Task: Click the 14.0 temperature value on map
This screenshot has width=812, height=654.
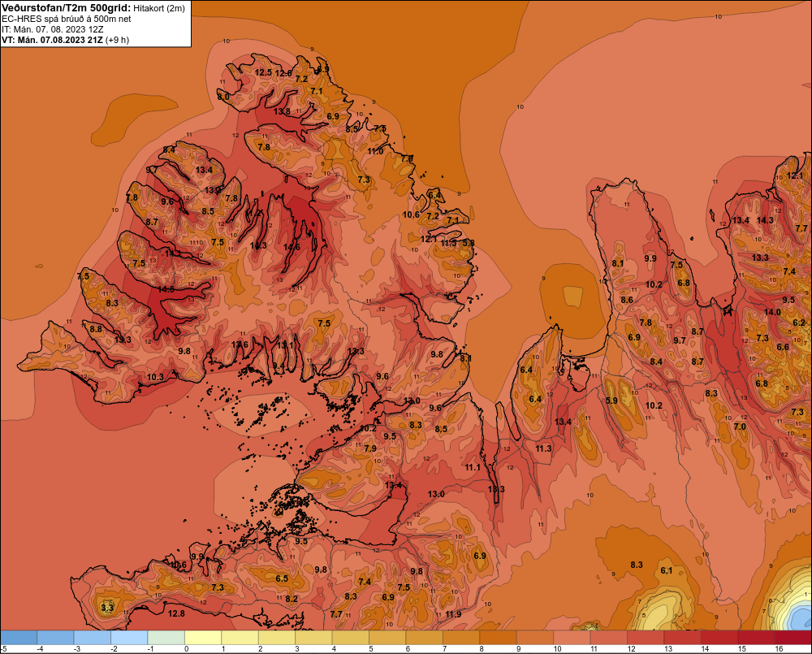Action: point(772,312)
